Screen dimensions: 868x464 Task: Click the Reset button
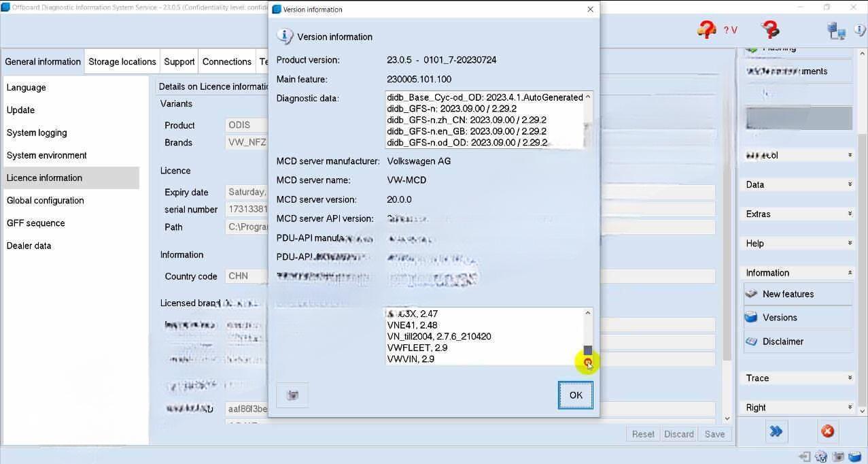(x=643, y=434)
